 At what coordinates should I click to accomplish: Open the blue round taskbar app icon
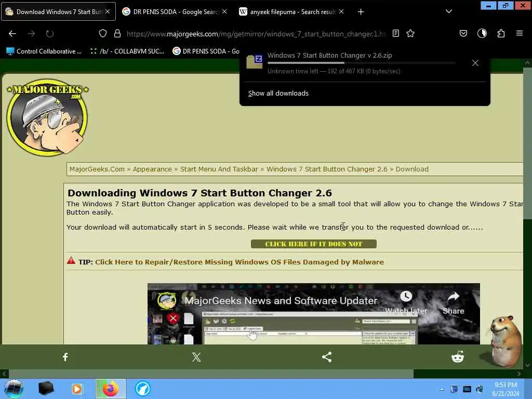click(x=143, y=389)
